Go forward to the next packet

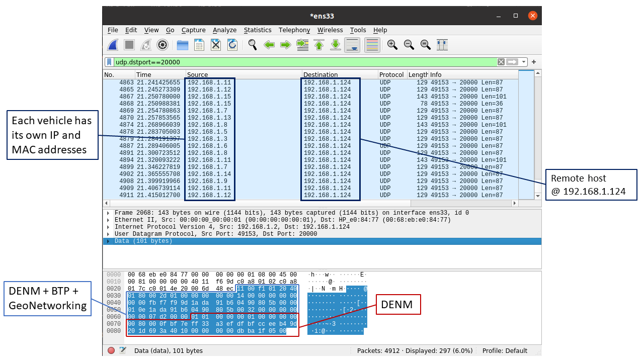coord(286,45)
